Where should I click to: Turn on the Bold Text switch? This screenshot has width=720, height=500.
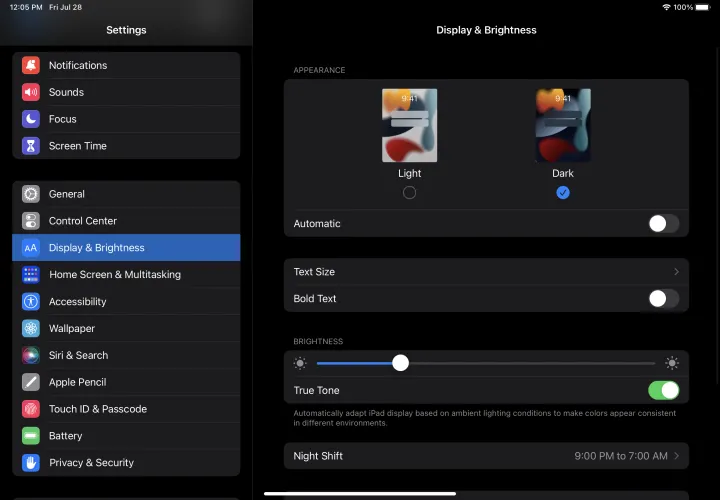pyautogui.click(x=663, y=298)
